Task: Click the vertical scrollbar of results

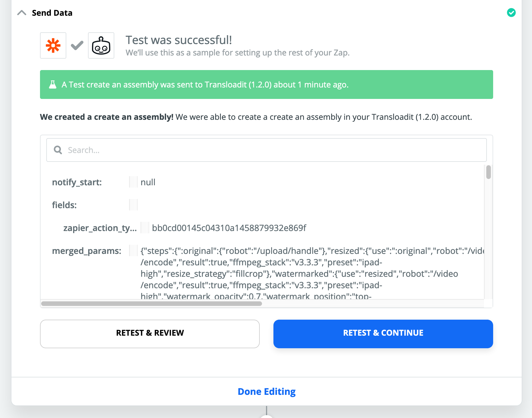Action: pos(489,172)
